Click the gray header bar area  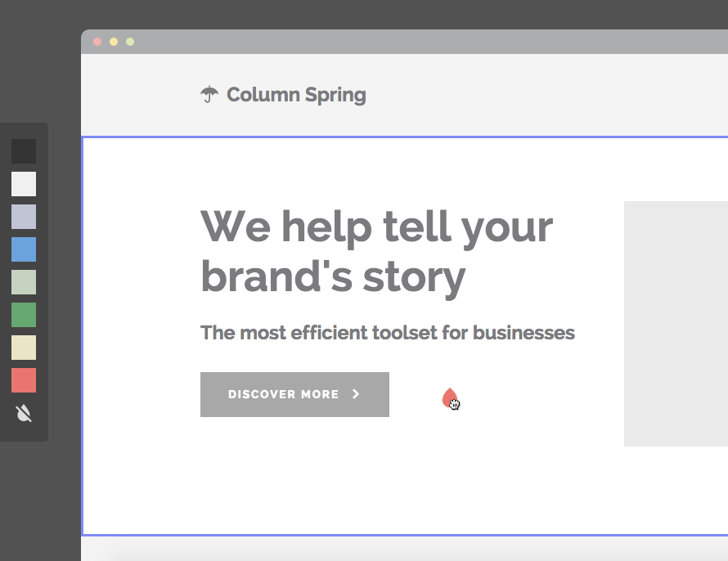tap(404, 95)
